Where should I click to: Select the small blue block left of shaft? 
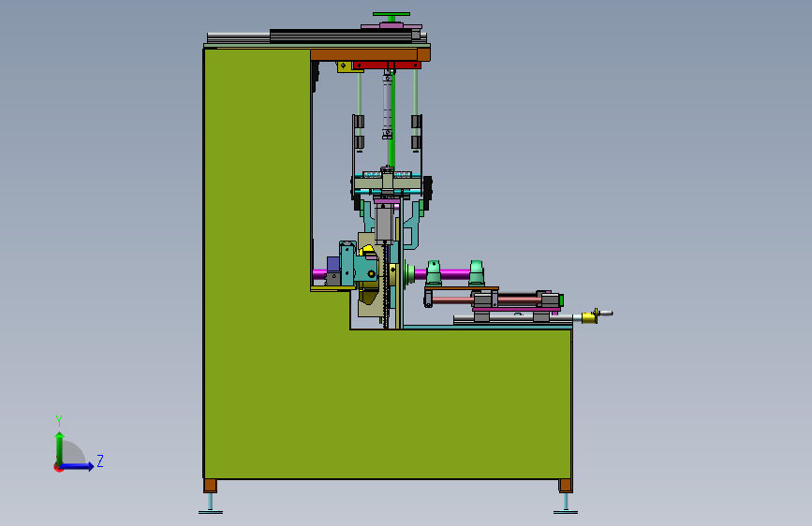pyautogui.click(x=333, y=264)
